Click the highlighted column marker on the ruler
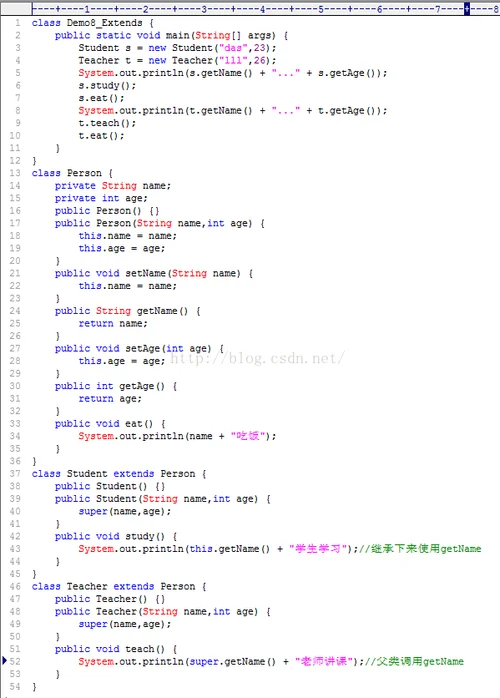Viewport: 500px width, 698px height. 467,8
